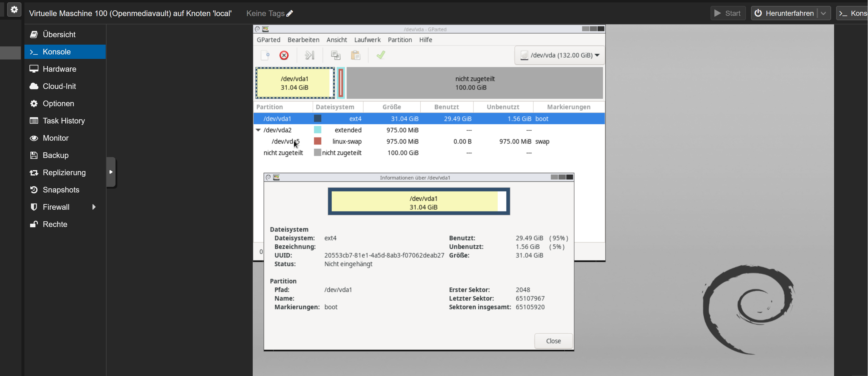
Task: Click the gear icon at top left
Action: (x=14, y=10)
